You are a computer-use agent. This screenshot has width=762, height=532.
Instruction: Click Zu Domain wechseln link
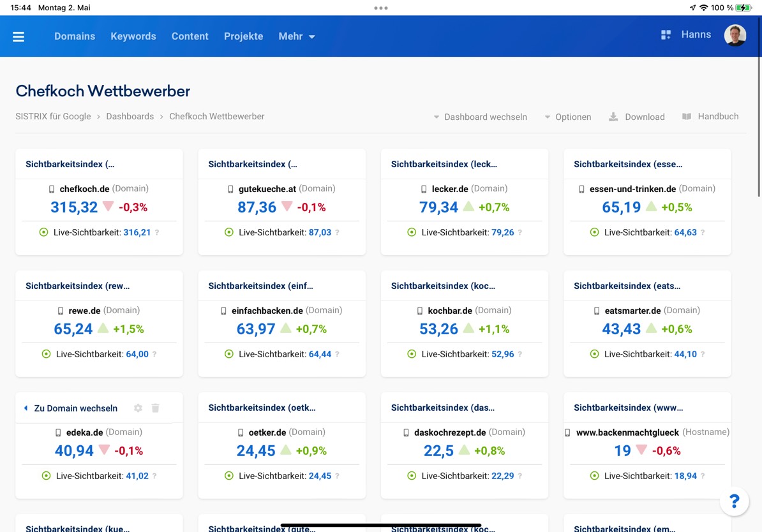76,409
